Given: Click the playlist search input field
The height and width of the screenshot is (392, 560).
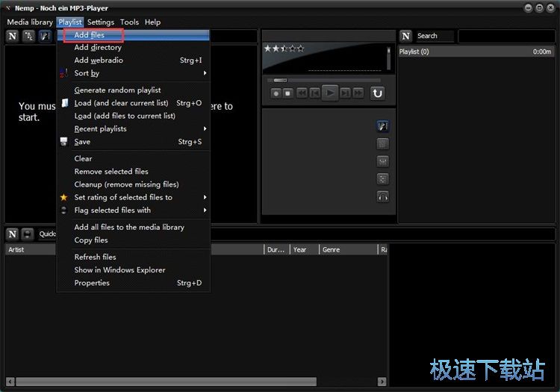Looking at the screenshot, I should [506, 36].
